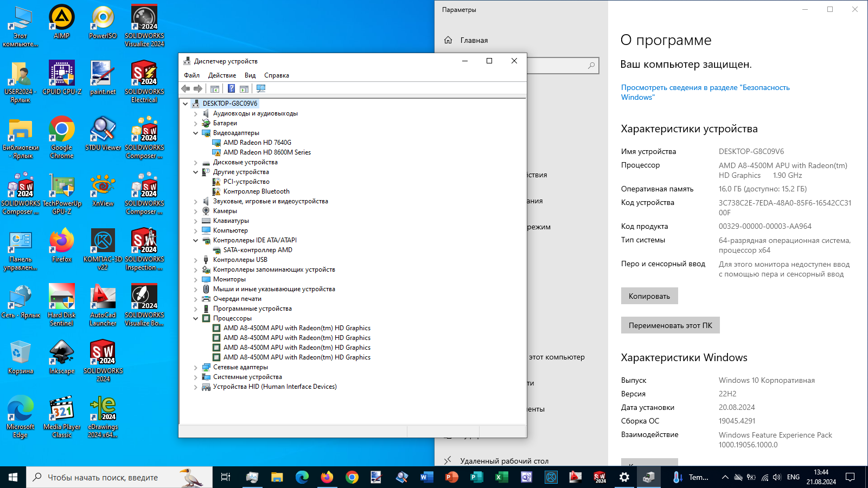Select the PCI-устройство entry with warning
Screen dimensions: 868x488
pos(246,182)
